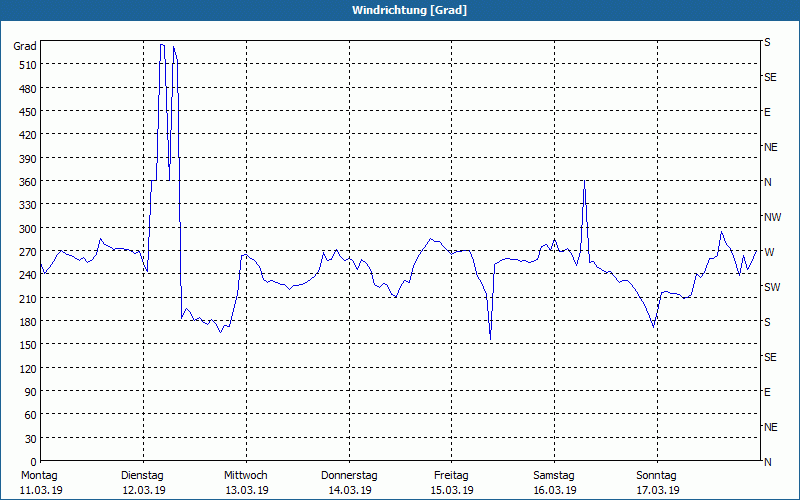The image size is (800, 500).
Task: Click the 60 y-axis value
Action: [x=31, y=415]
